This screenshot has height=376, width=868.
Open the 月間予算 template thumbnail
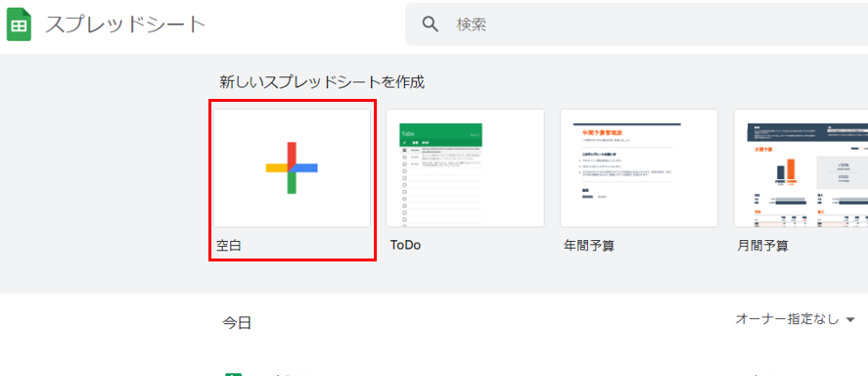click(801, 167)
